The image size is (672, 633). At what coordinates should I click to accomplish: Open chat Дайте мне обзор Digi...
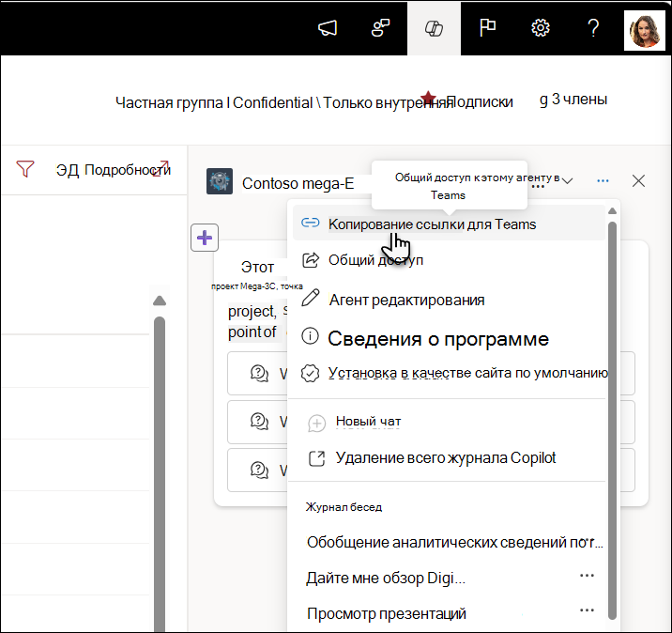pyautogui.click(x=386, y=579)
